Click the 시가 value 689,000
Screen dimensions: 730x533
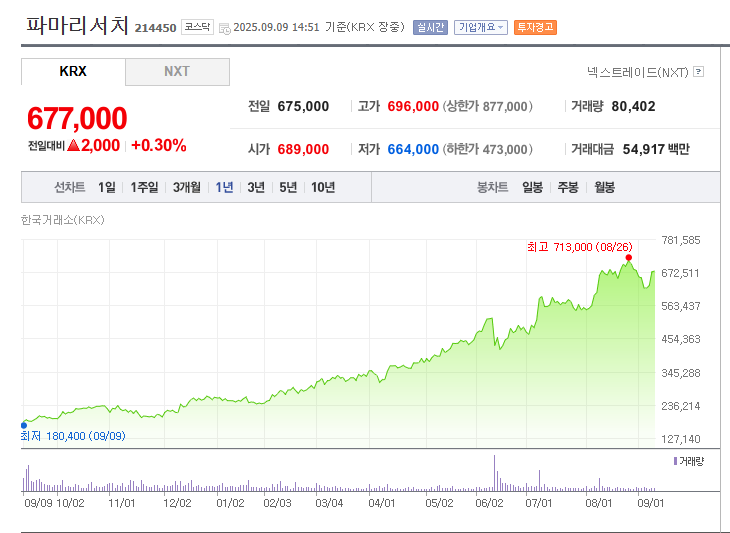coord(303,149)
